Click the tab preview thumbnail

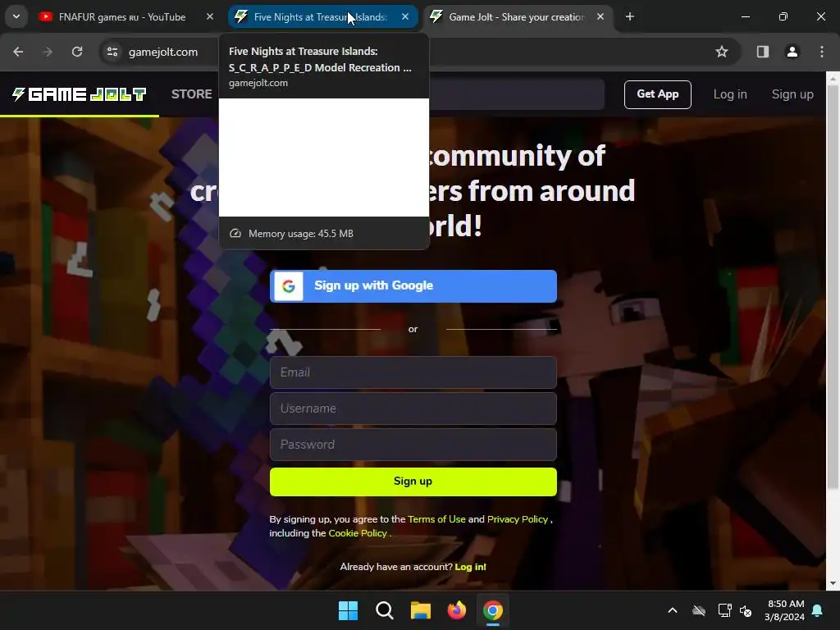tap(324, 157)
